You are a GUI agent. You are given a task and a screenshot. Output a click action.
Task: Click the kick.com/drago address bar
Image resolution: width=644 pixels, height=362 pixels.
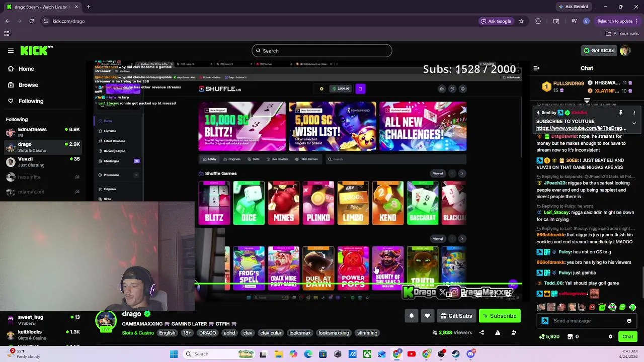[68, 21]
